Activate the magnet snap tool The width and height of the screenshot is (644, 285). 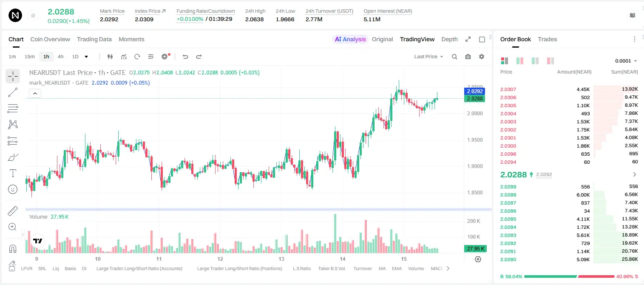coord(13,249)
